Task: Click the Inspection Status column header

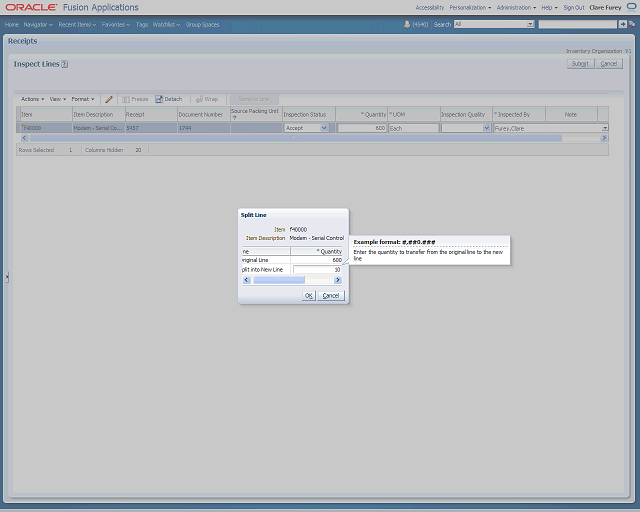Action: (309, 114)
